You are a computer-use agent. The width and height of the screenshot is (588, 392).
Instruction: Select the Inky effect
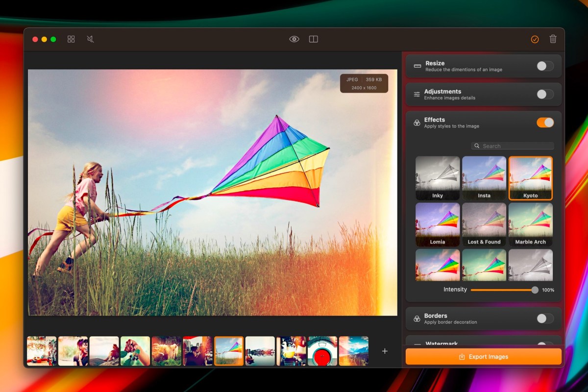[438, 178]
